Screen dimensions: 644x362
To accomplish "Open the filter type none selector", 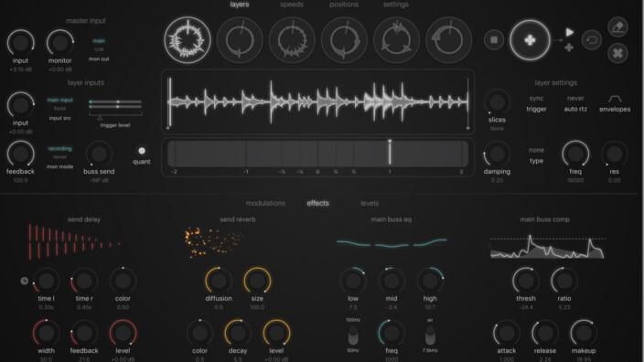I will point(536,150).
